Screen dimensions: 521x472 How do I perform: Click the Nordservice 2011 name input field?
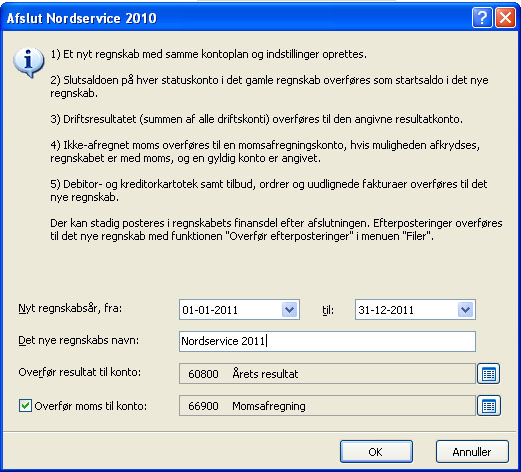[x=327, y=341]
